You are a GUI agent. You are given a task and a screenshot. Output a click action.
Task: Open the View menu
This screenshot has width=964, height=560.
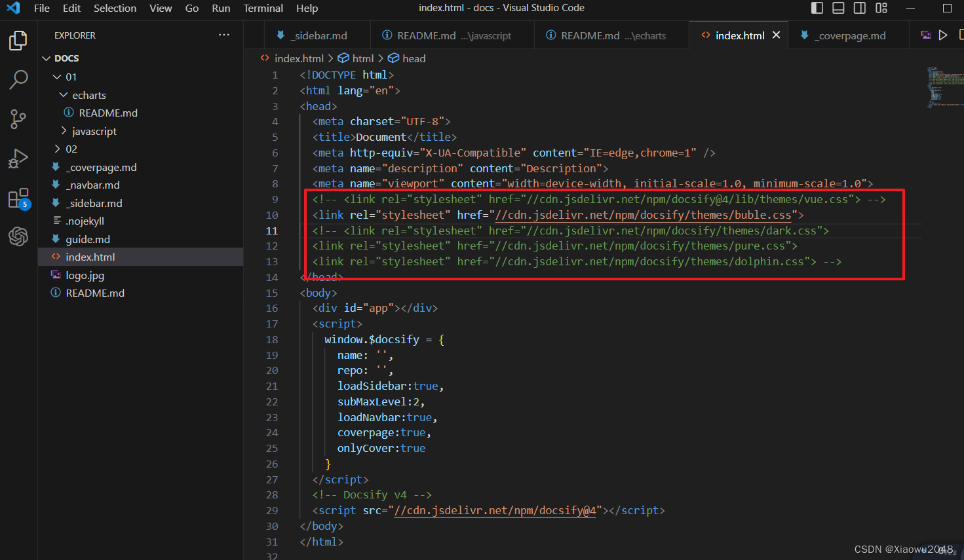coord(161,8)
